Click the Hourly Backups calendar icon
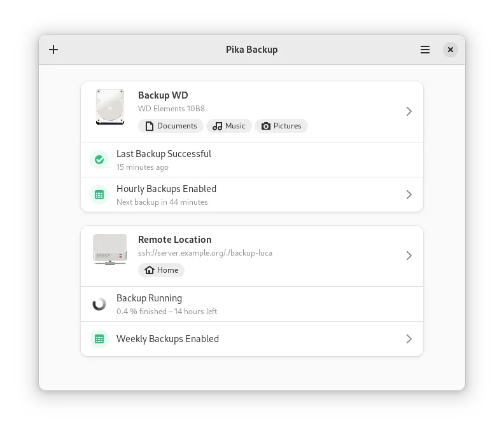The width and height of the screenshot is (504, 433). point(99,195)
